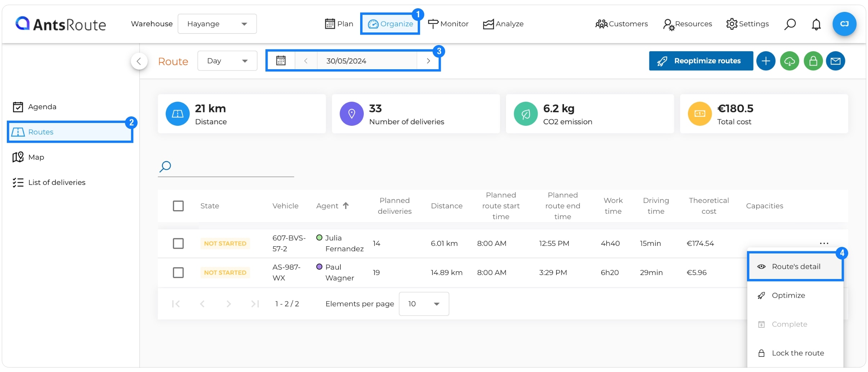
Task: Click the routes table search magnifier icon
Action: pos(165,167)
